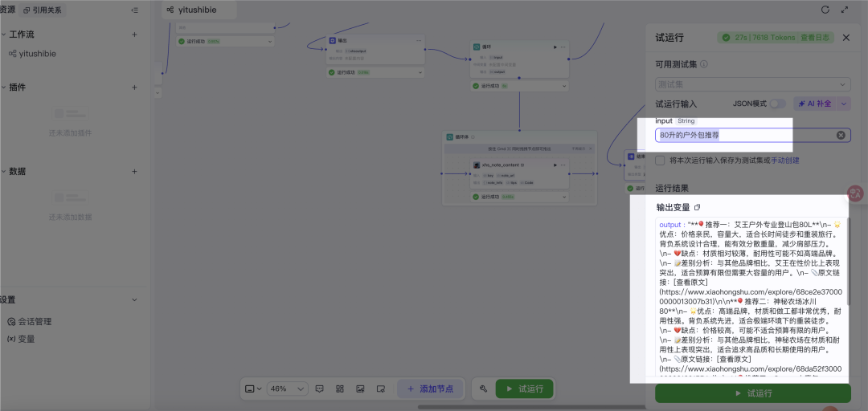Select the 输出 node icon

click(x=333, y=40)
